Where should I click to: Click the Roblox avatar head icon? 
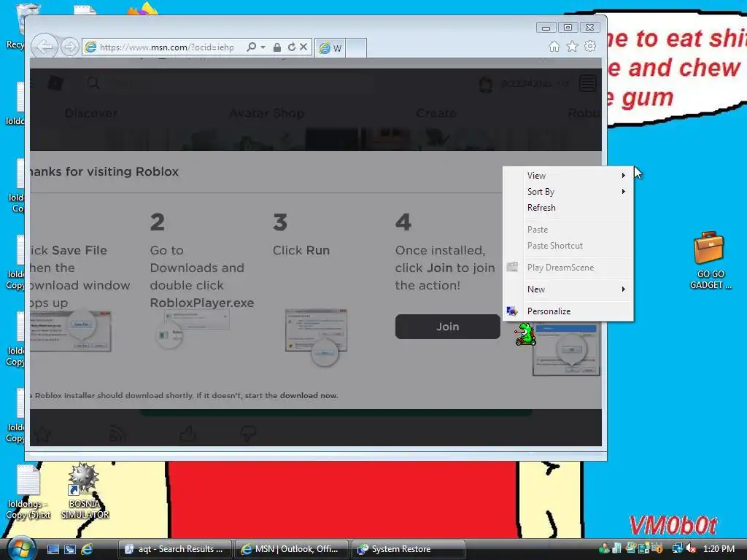[x=485, y=85]
